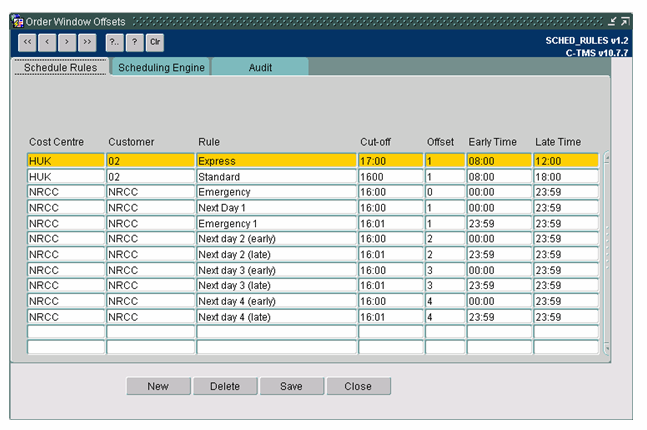Click the Order Window Offsets title icon
This screenshot has width=647, height=430.
click(x=17, y=21)
